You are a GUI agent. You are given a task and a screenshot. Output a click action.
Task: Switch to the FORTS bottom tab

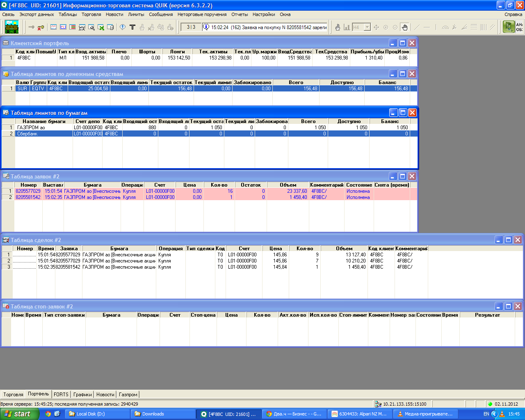tap(61, 395)
